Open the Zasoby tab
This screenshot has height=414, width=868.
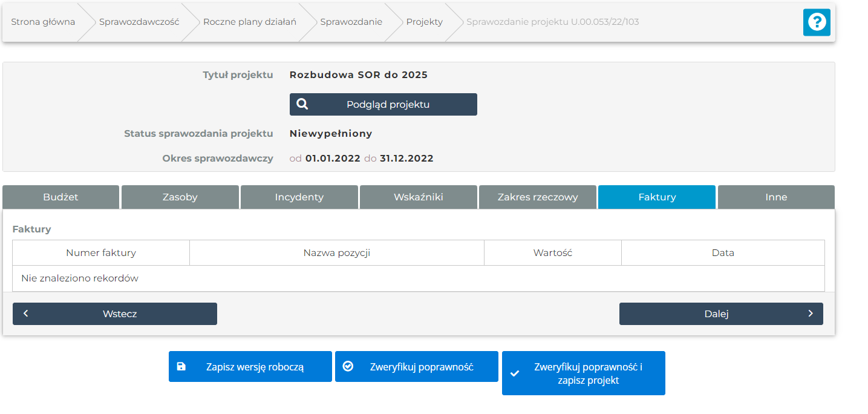coord(180,197)
